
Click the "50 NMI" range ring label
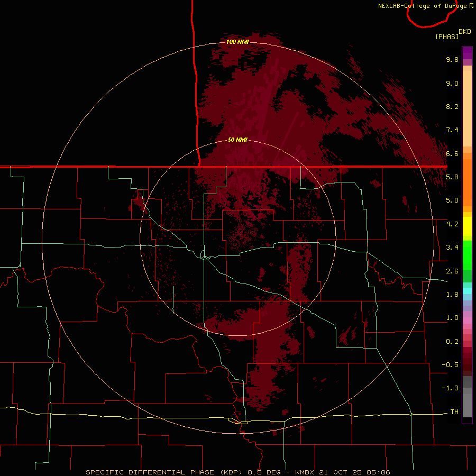pos(237,140)
